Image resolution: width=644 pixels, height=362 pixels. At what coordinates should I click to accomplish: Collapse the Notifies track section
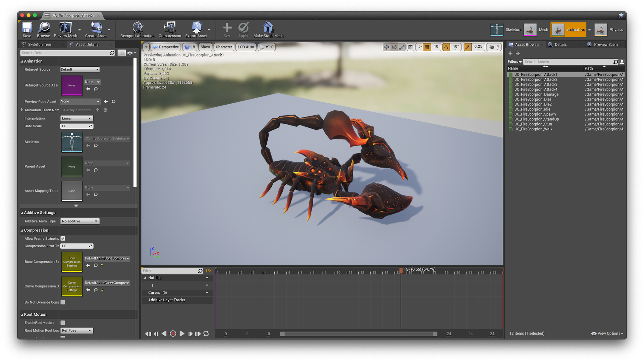point(146,278)
